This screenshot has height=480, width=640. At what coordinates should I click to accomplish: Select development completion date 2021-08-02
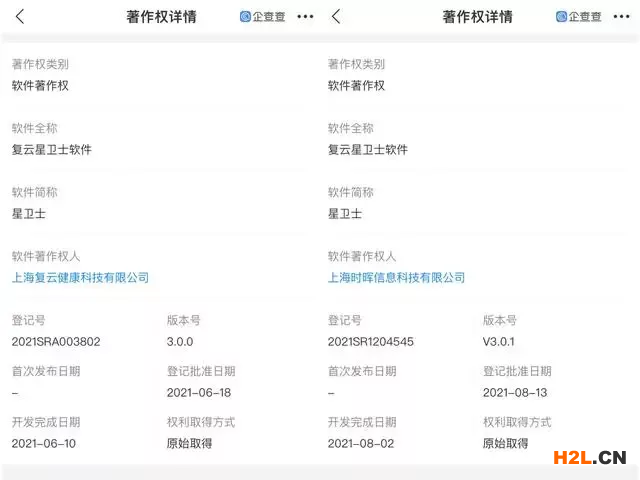(359, 444)
